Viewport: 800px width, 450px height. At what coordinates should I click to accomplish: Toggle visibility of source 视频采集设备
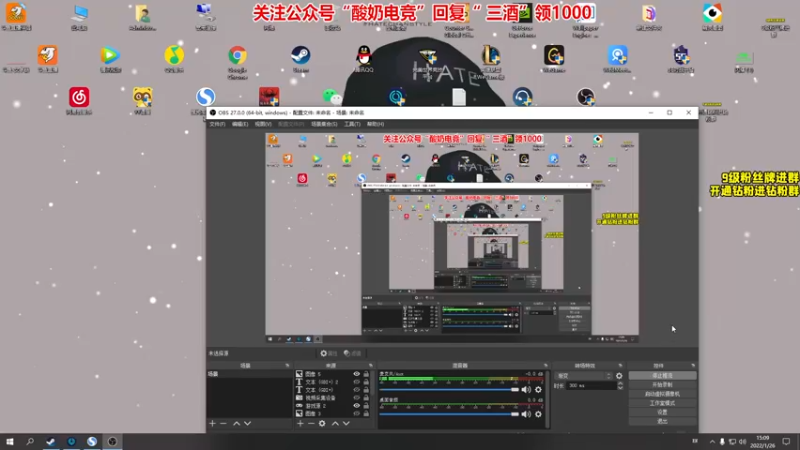tap(357, 397)
